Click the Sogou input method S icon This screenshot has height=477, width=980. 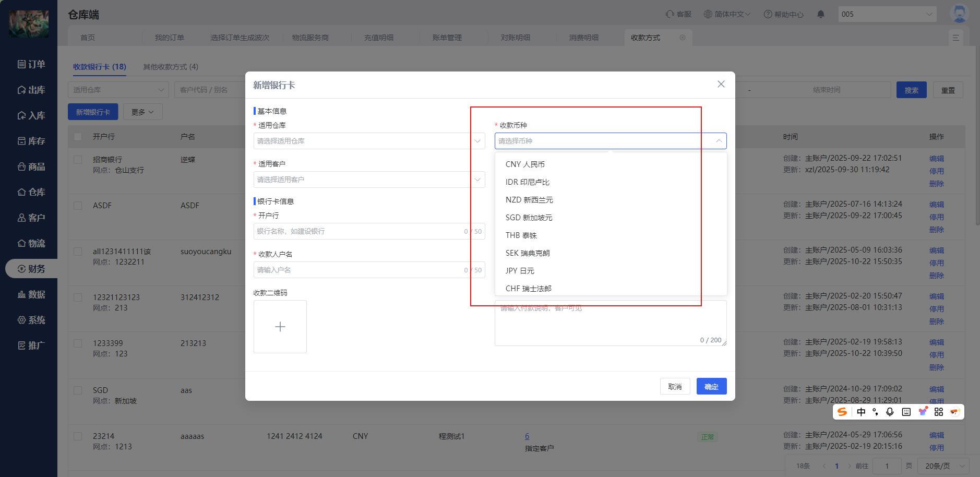[842, 412]
